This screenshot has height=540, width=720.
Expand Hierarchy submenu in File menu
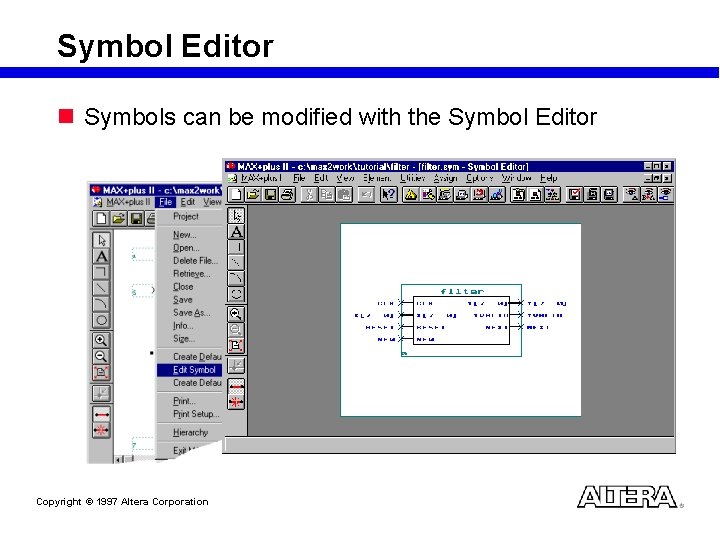click(189, 433)
